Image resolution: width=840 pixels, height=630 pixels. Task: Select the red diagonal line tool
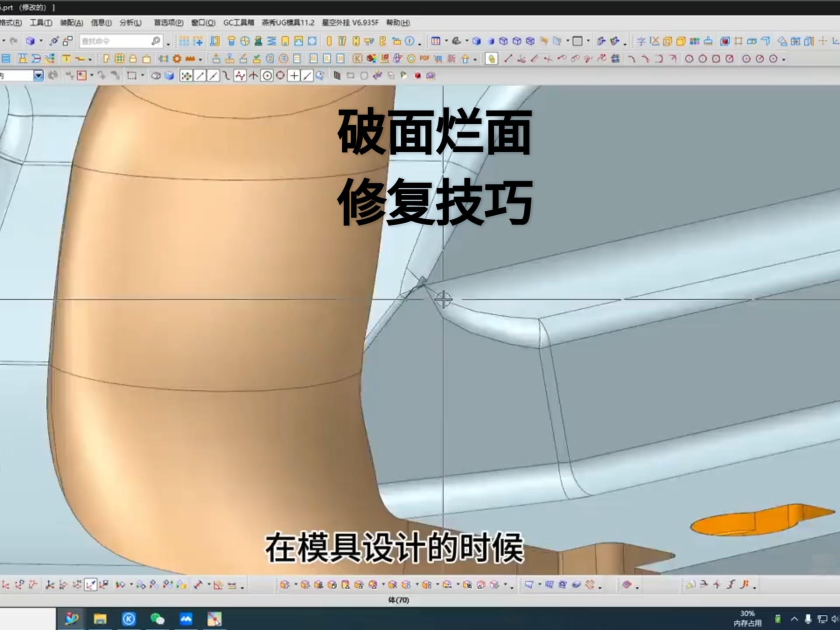(507, 59)
